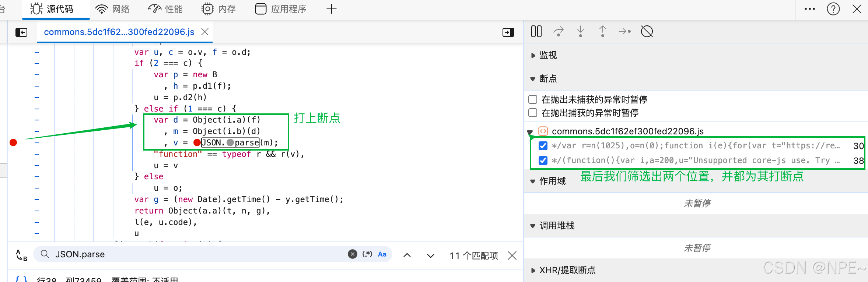Step out of current function
868x282 pixels.
click(x=603, y=31)
